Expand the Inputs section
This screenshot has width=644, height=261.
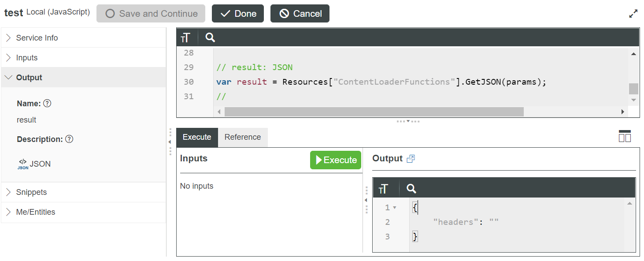27,58
